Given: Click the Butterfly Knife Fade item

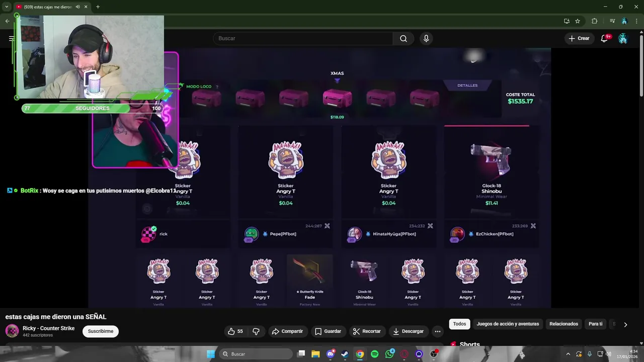Looking at the screenshot, I should pos(310,280).
